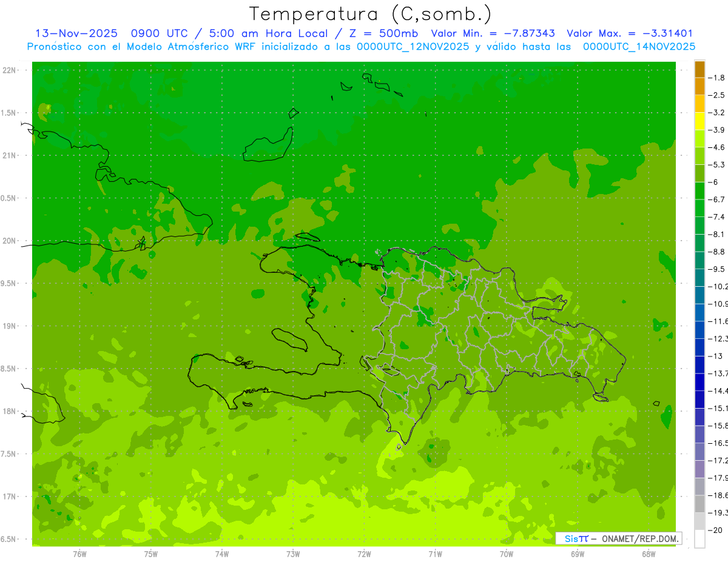The height and width of the screenshot is (562, 728).
Task: Click the "-5.3" colorbar value
Action: [718, 165]
